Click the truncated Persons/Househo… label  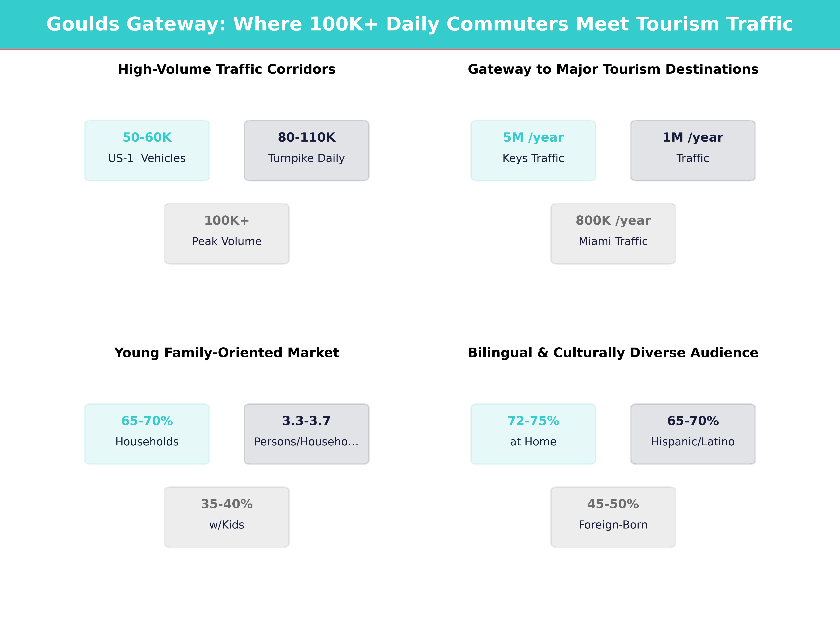[x=306, y=442]
